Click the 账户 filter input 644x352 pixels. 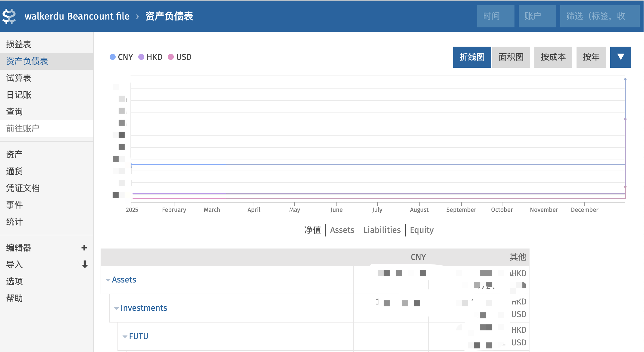(x=537, y=16)
